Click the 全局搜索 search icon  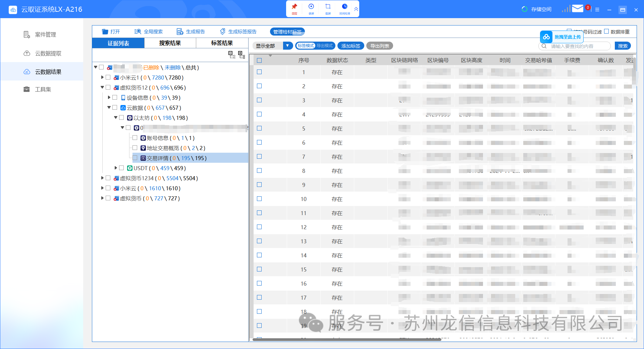coord(138,32)
